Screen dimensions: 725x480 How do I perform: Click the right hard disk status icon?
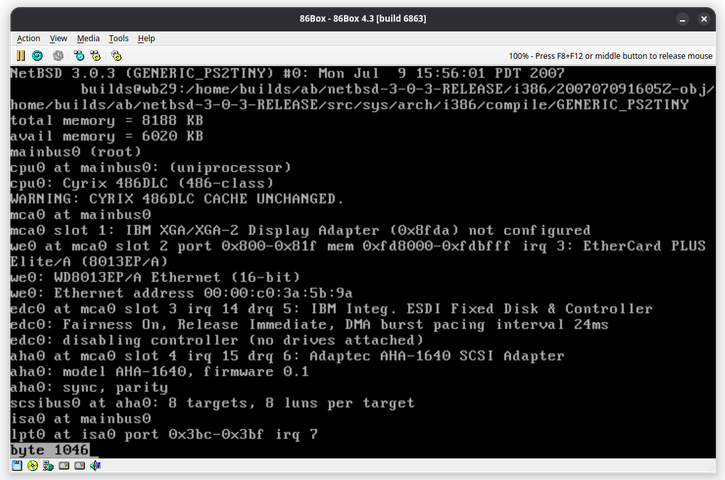click(80, 466)
